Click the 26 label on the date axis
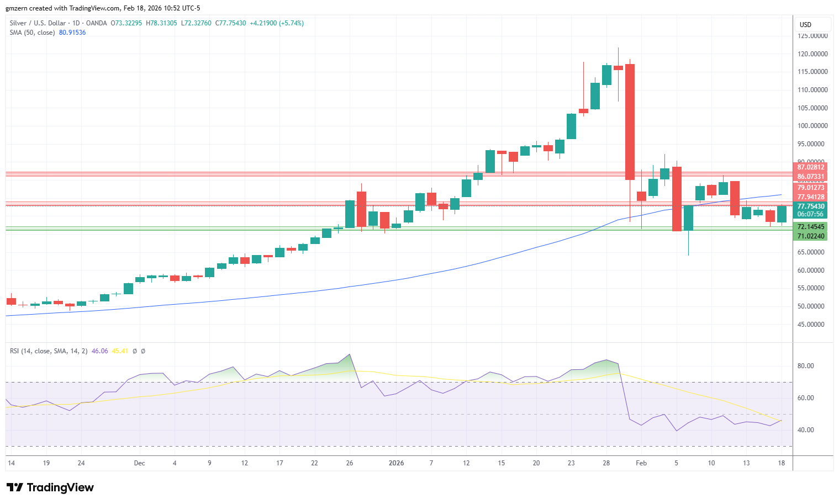The height and width of the screenshot is (504, 839). pos(350,463)
